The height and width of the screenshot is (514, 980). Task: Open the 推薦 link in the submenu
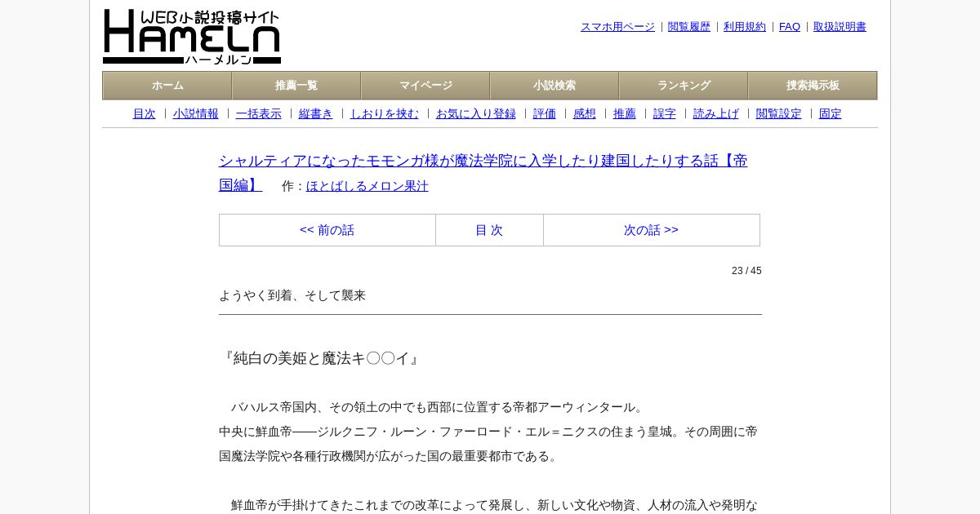625,114
